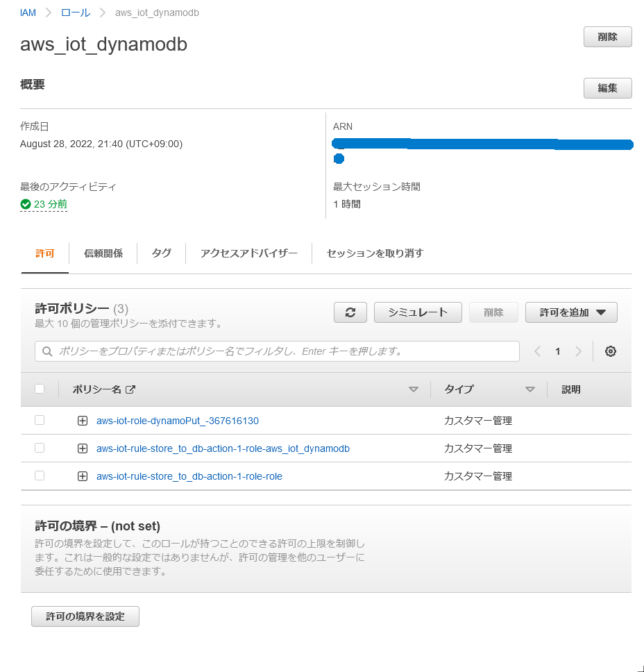Viewport: 644px width, 672px height.
Task: Click the 許可の境界 – (not set) heading
Action: tap(97, 526)
